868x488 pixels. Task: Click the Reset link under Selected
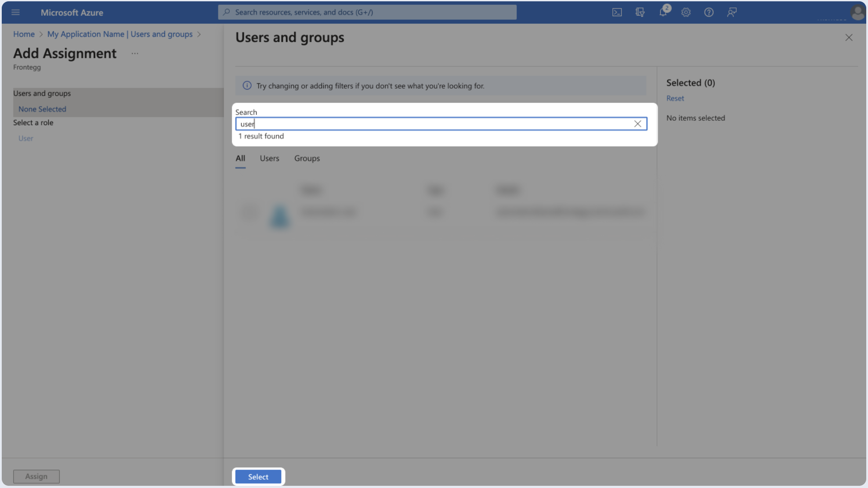click(x=675, y=98)
